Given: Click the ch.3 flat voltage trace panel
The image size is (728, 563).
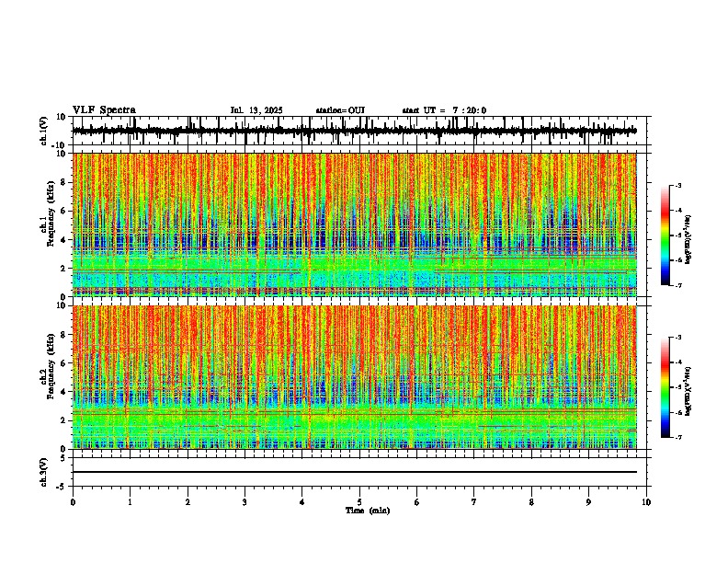Looking at the screenshot, I should pyautogui.click(x=359, y=472).
